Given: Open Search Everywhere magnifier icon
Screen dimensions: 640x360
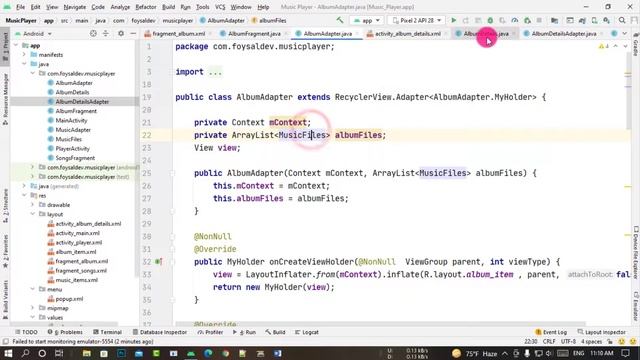Looking at the screenshot, I should coord(622,20).
